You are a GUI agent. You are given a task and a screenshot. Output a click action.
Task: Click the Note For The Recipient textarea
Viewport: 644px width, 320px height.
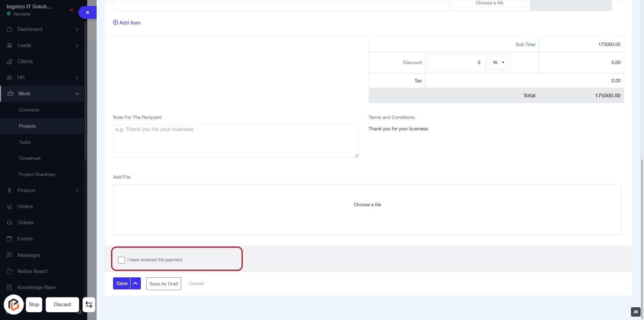(x=235, y=141)
